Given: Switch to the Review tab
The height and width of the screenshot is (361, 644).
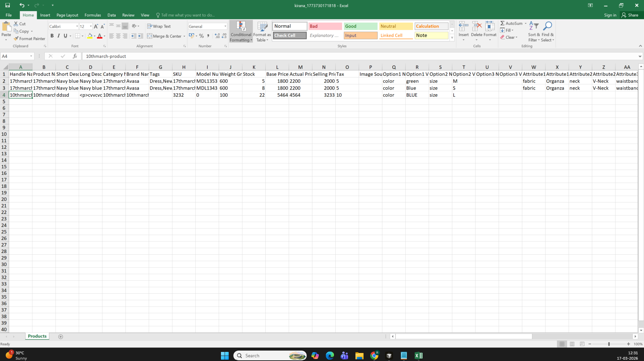Looking at the screenshot, I should (128, 15).
